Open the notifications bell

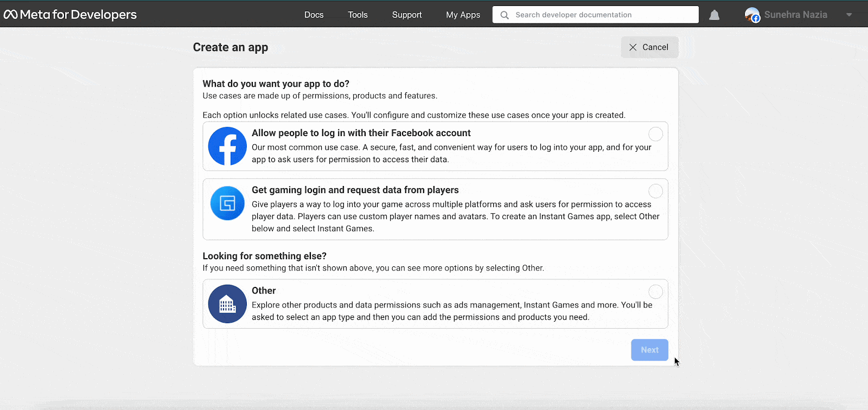[714, 15]
